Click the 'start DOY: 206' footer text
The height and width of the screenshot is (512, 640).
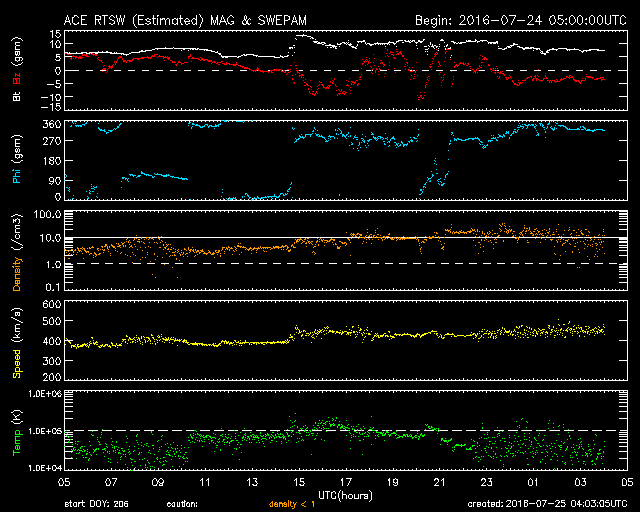(x=96, y=504)
